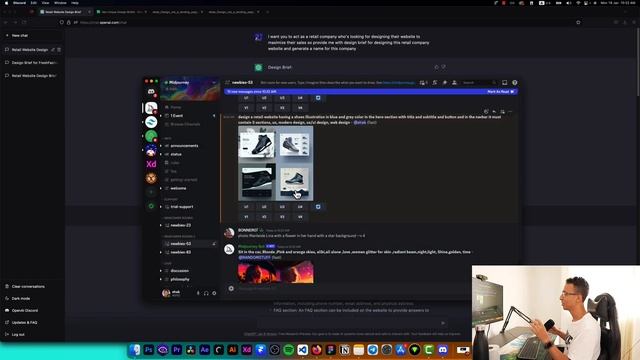
Task: Toggle channel notification bell in header
Action: 435,82
